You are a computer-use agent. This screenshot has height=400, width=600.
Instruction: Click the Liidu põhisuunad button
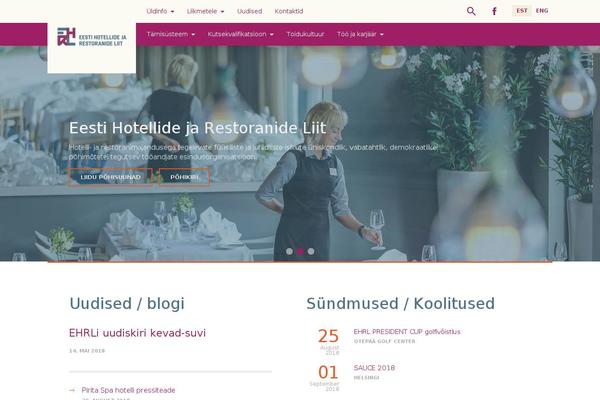(111, 177)
